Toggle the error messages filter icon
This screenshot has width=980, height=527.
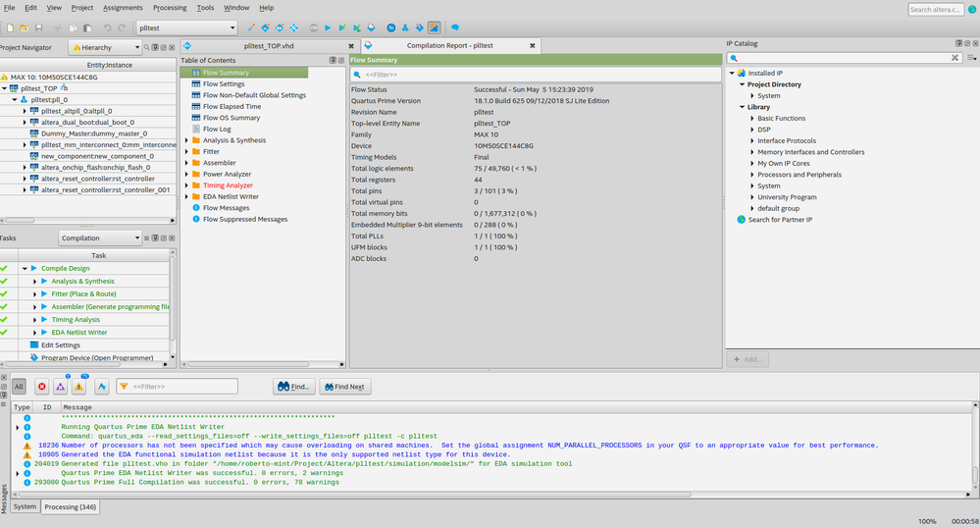(42, 387)
